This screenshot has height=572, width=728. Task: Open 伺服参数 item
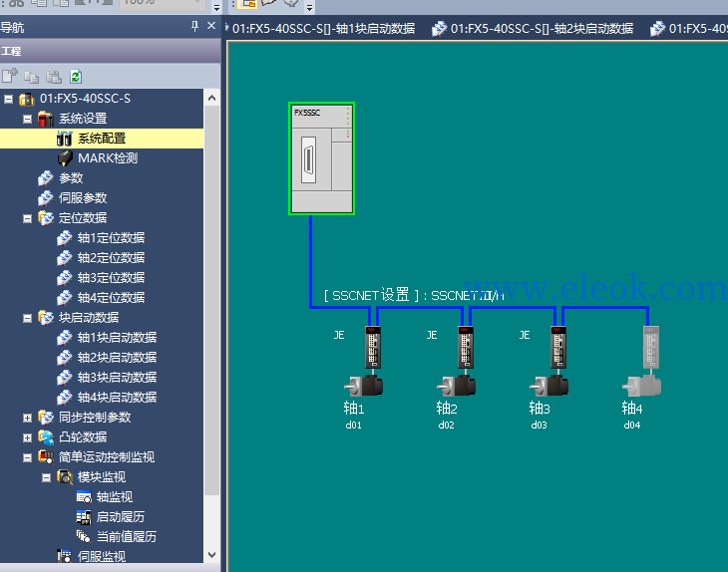click(83, 198)
